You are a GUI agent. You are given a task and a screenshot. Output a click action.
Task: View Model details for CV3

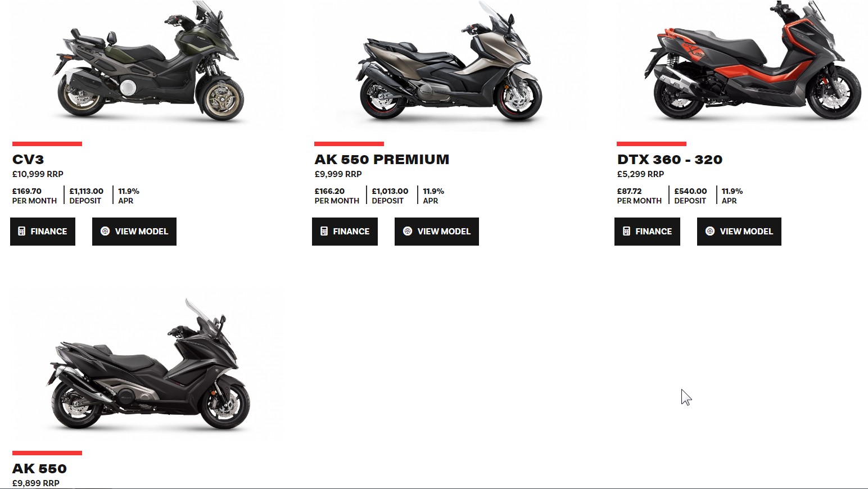coord(134,232)
